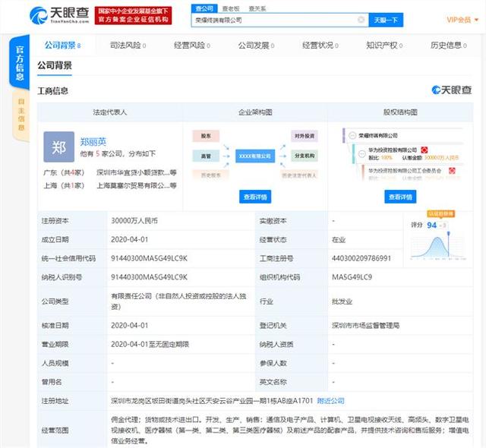Click the 历史法定代表人 node in the chart

[x=299, y=175]
